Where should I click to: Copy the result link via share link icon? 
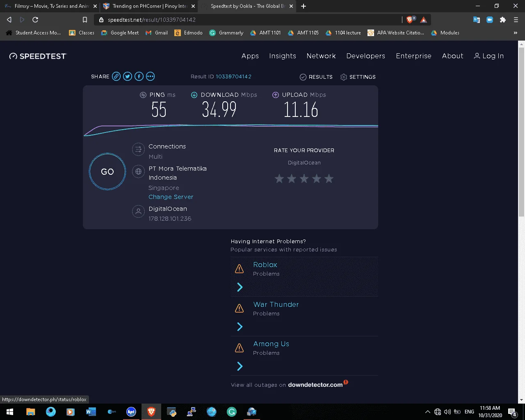coord(116,76)
